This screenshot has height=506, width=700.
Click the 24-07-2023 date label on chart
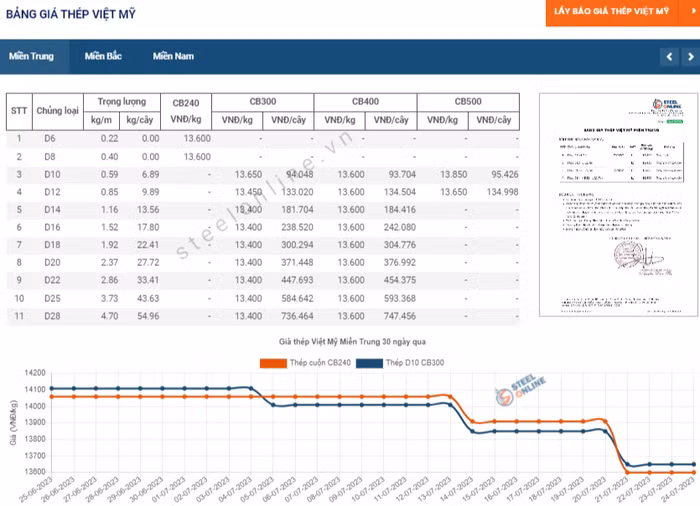pos(678,490)
